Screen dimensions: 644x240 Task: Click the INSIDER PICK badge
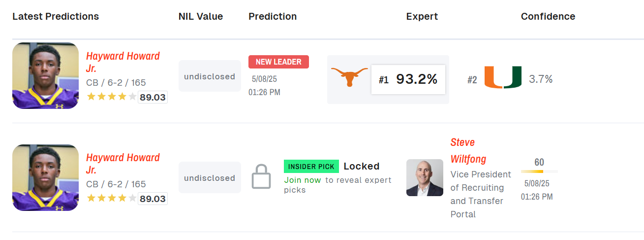click(x=311, y=167)
